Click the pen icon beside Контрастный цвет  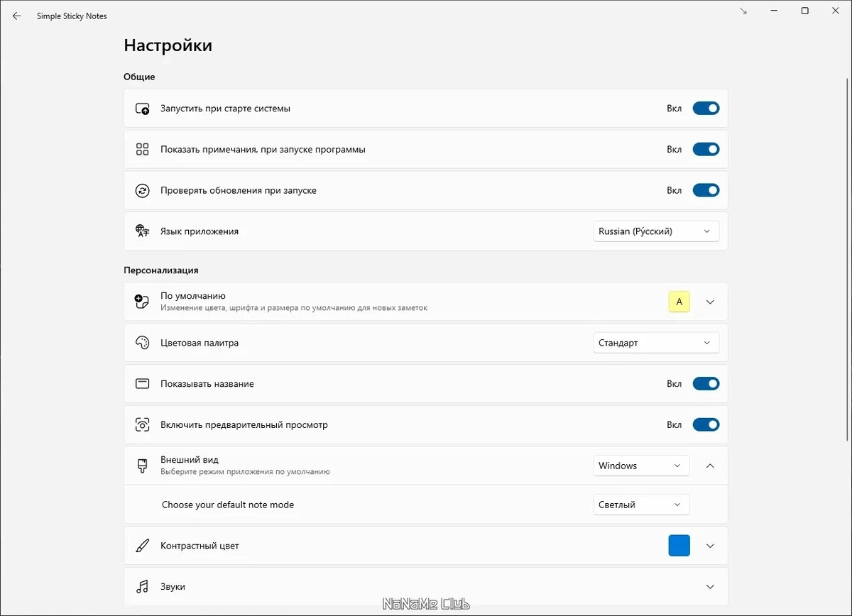pos(143,546)
